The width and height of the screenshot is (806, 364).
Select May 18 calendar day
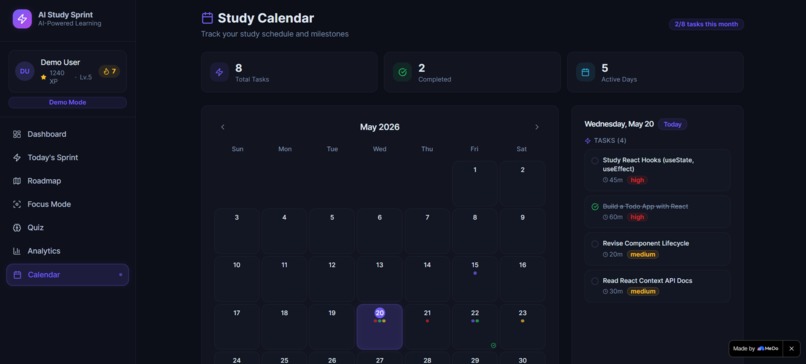tap(284, 326)
